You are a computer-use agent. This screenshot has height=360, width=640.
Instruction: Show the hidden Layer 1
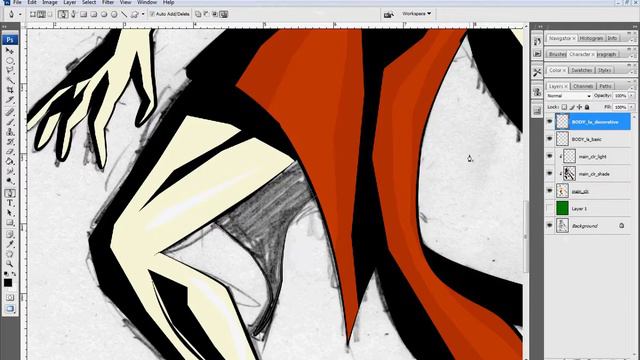click(549, 208)
